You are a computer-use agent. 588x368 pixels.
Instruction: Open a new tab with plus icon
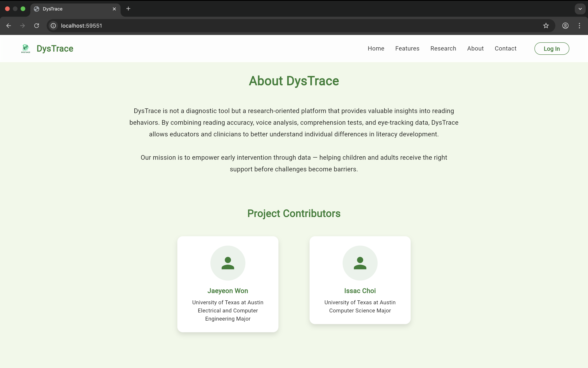pos(128,9)
